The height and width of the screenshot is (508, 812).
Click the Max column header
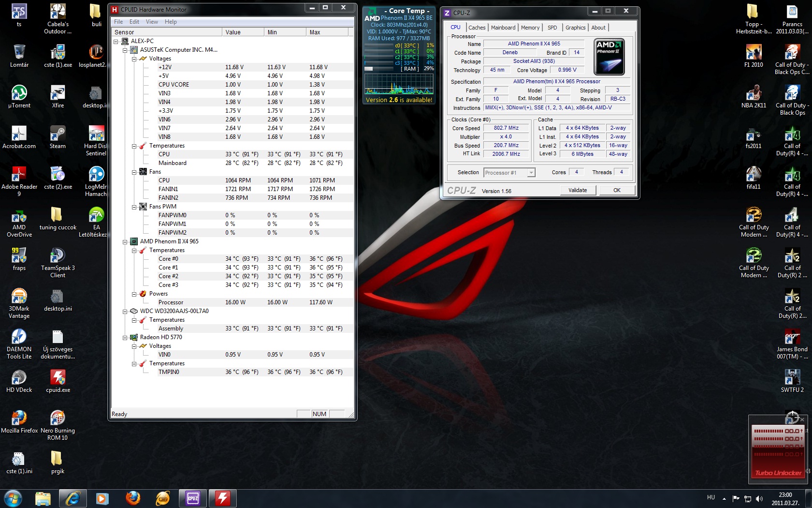pos(327,32)
